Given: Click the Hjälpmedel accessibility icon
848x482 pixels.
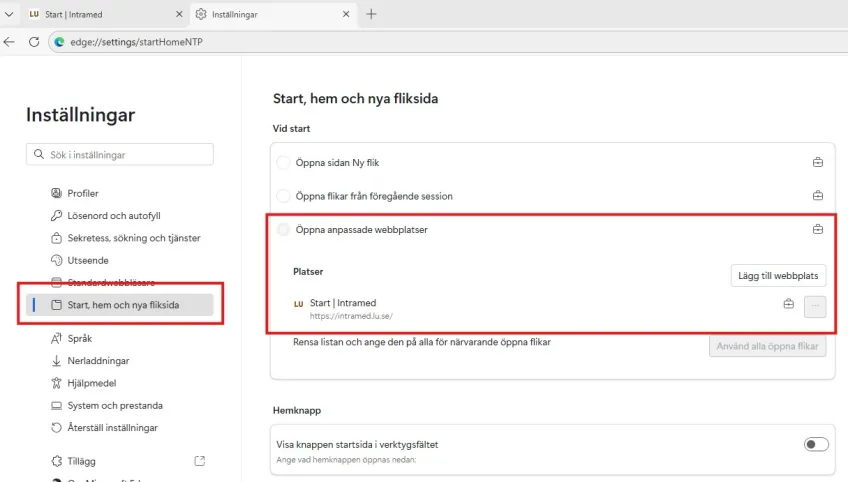Looking at the screenshot, I should pos(56,383).
